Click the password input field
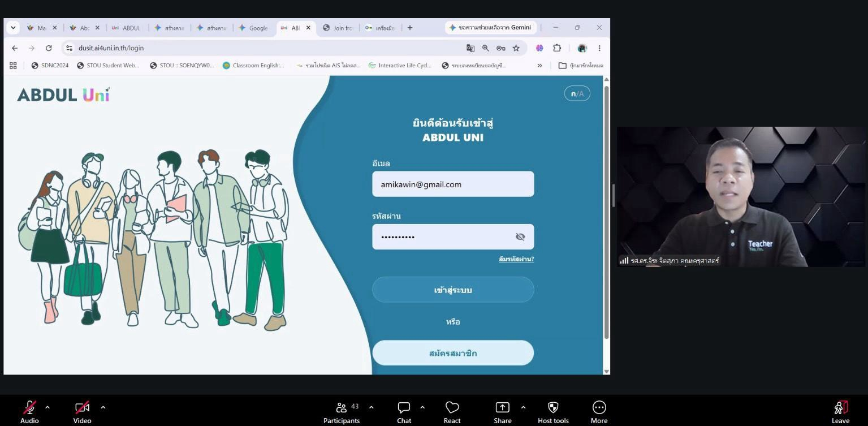Image resolution: width=868 pixels, height=426 pixels. point(453,236)
